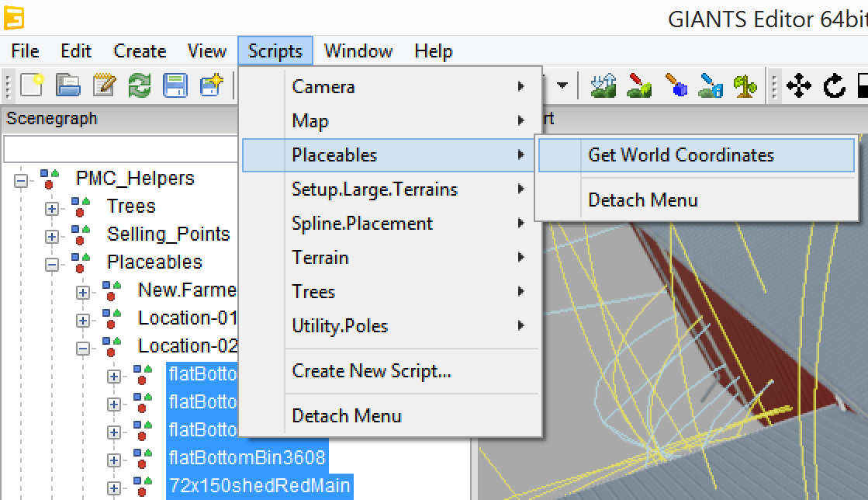
Task: Expand the 72x150shedRedMain tree node
Action: (114, 488)
